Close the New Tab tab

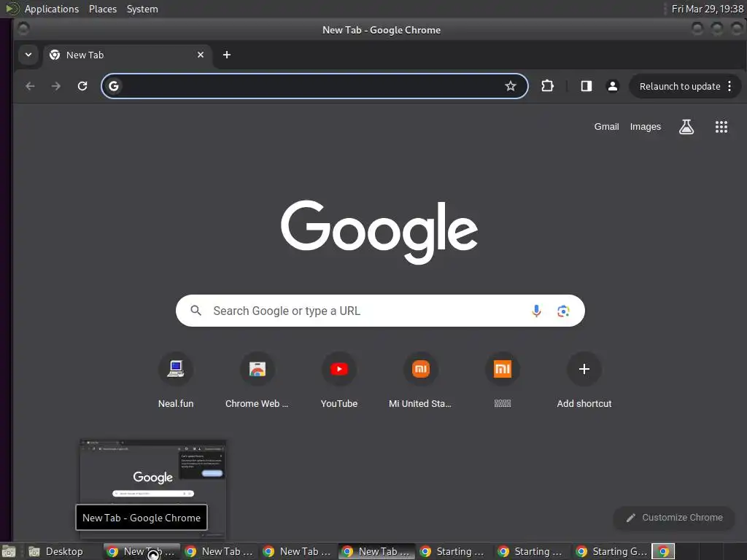point(201,55)
